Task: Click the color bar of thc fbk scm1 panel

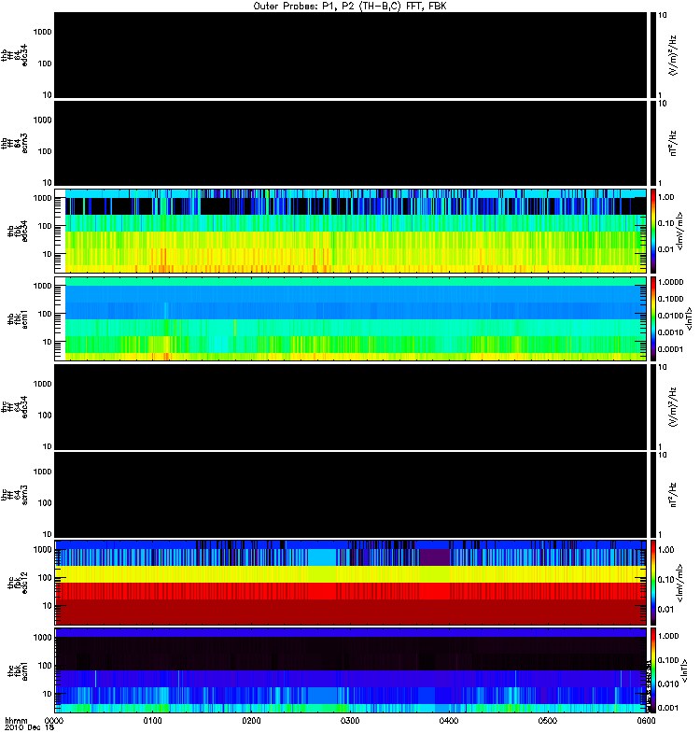Action: pyautogui.click(x=653, y=670)
